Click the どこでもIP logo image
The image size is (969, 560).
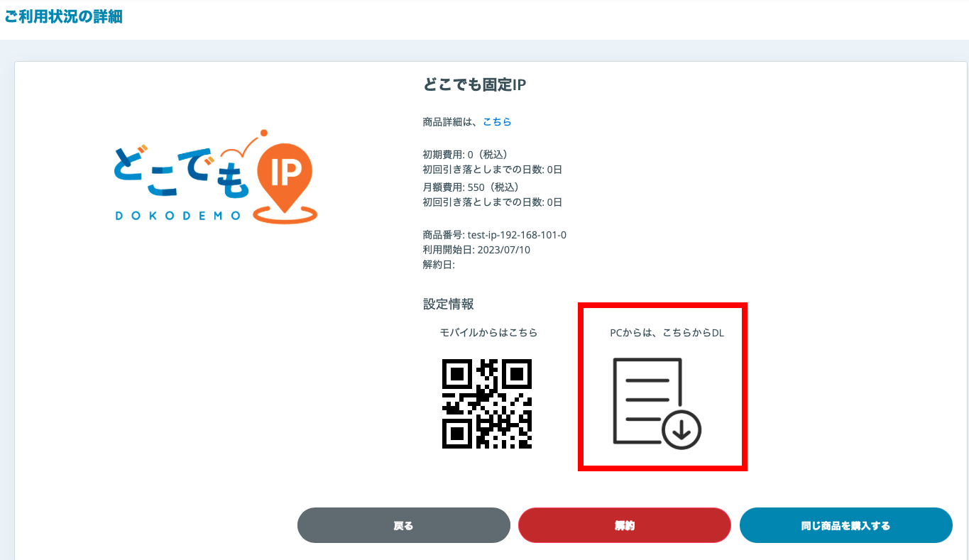[216, 177]
